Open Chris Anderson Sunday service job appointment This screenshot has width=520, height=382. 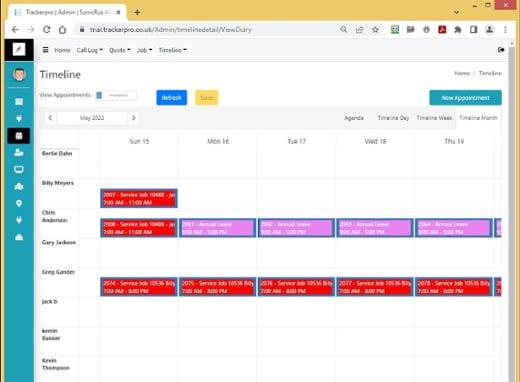click(x=139, y=228)
